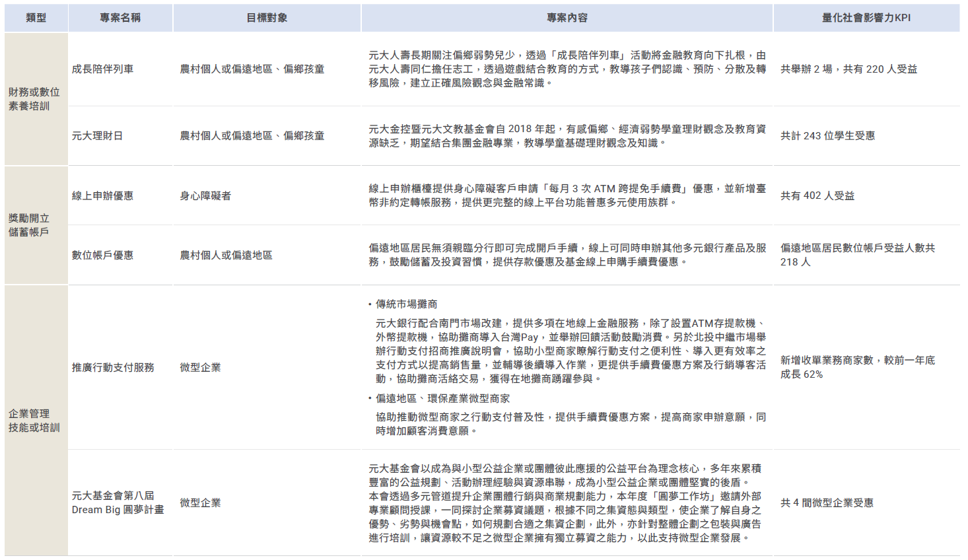Click KPI 共計 243 位學生受惠
The height and width of the screenshot is (560, 968).
827,135
